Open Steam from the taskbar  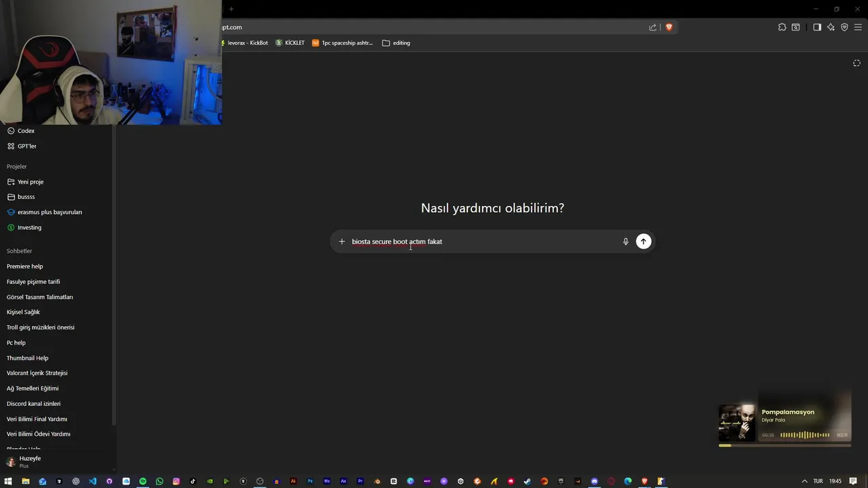pos(527,481)
